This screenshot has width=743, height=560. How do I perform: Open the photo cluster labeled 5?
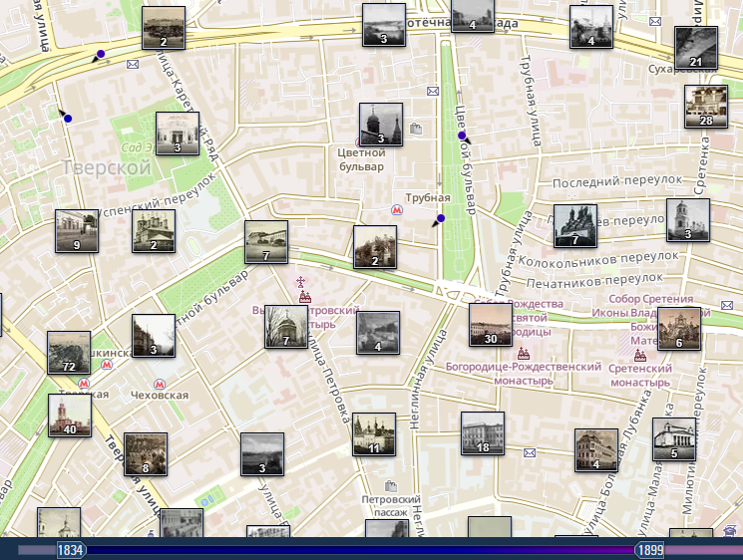[x=674, y=439]
